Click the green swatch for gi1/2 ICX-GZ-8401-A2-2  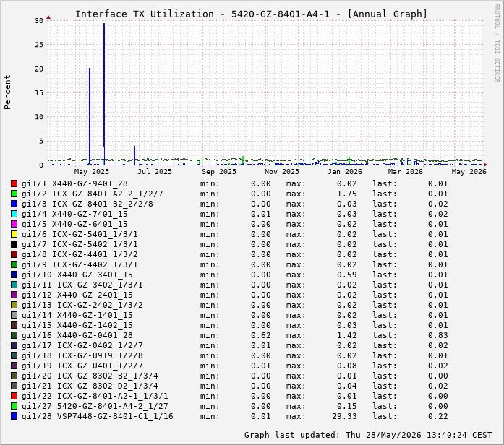pos(14,194)
